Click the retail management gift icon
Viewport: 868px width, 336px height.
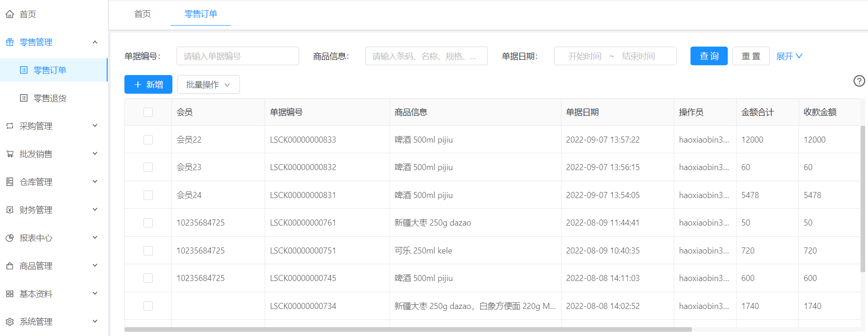10,42
